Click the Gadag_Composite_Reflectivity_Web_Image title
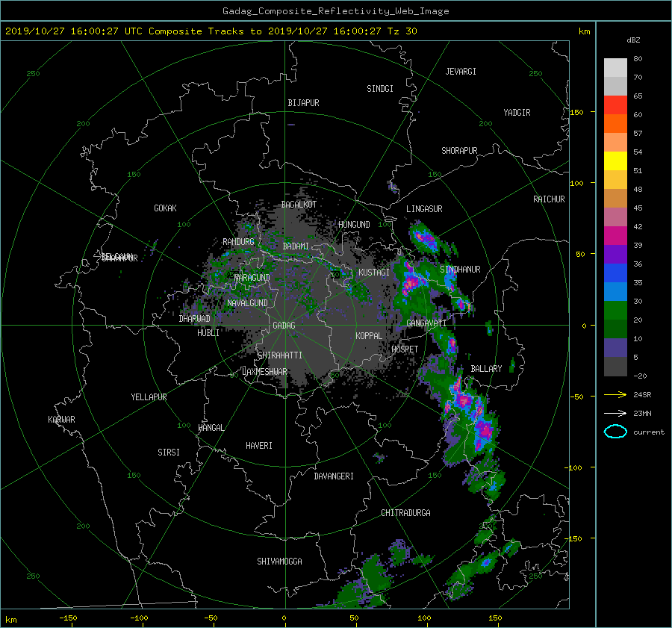The width and height of the screenshot is (672, 628). point(335,10)
